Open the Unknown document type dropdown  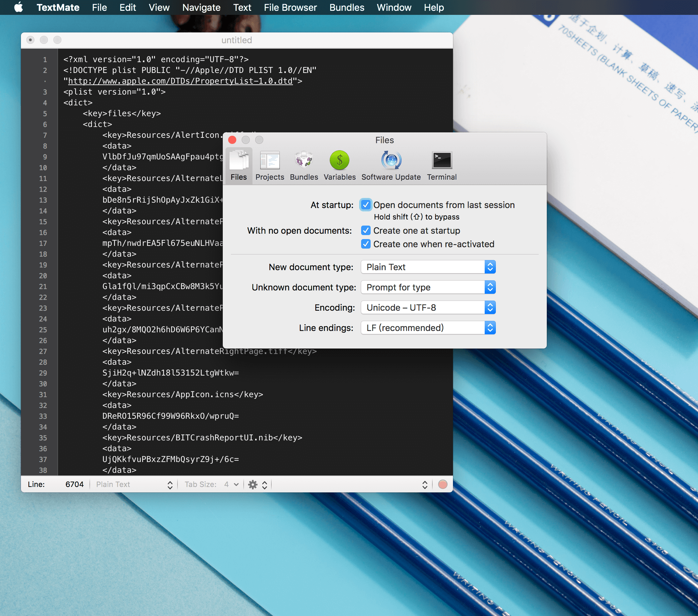(428, 287)
